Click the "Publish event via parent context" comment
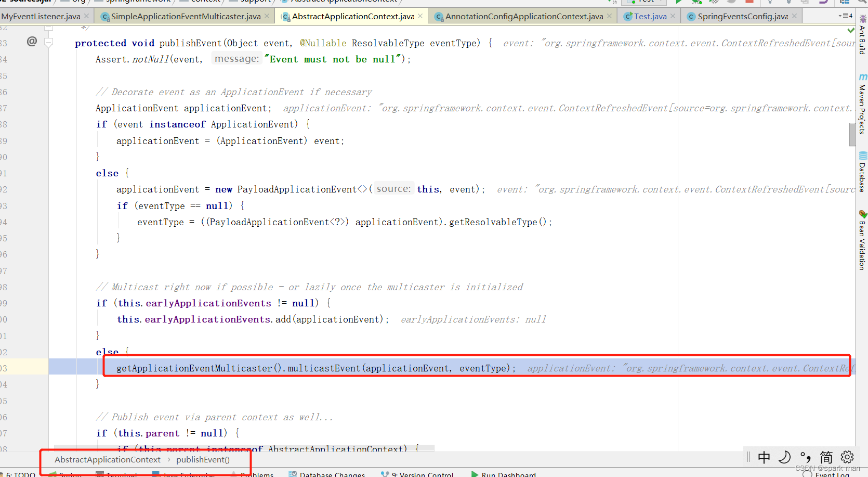 (x=214, y=417)
